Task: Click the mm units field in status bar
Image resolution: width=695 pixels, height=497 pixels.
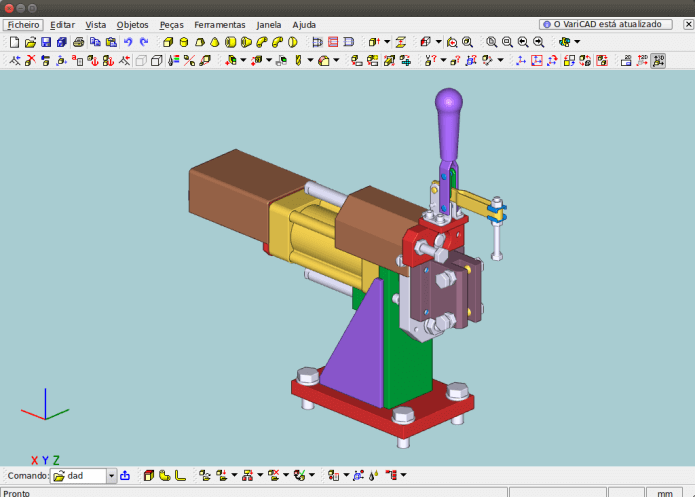Action: pos(664,493)
